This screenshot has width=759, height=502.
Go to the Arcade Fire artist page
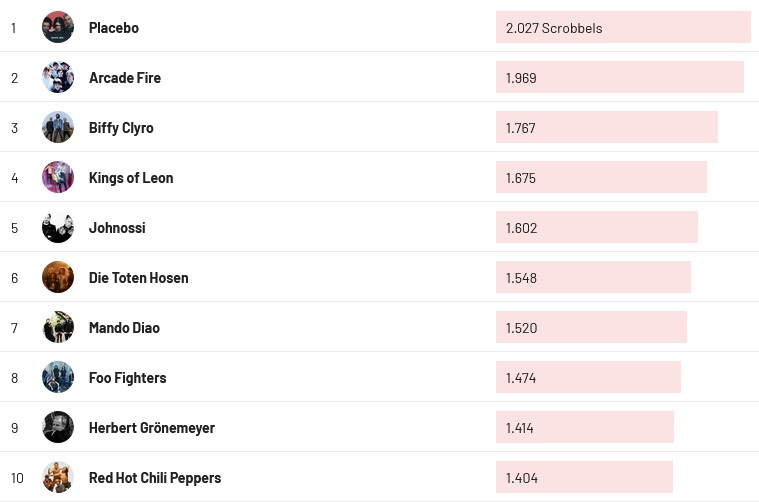point(124,78)
